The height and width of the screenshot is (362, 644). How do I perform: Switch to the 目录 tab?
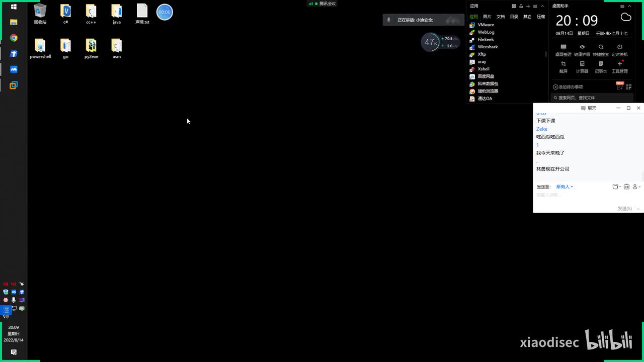click(514, 17)
